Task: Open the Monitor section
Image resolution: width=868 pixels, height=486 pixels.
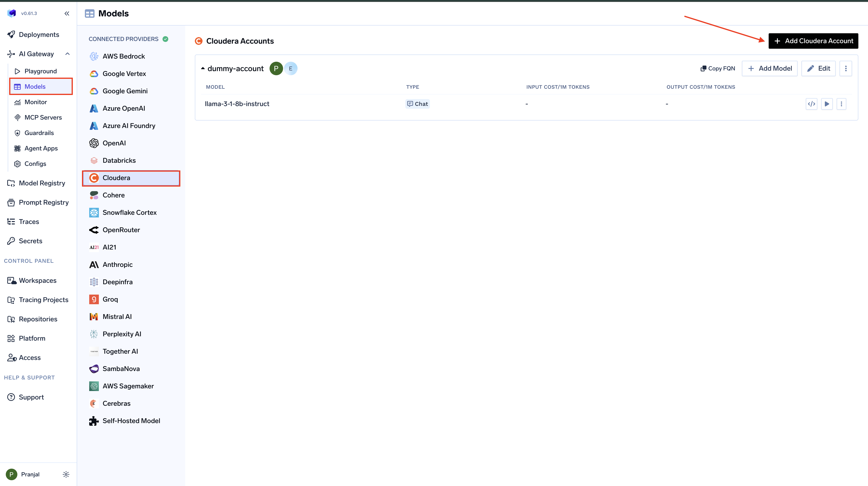Action: coord(36,102)
